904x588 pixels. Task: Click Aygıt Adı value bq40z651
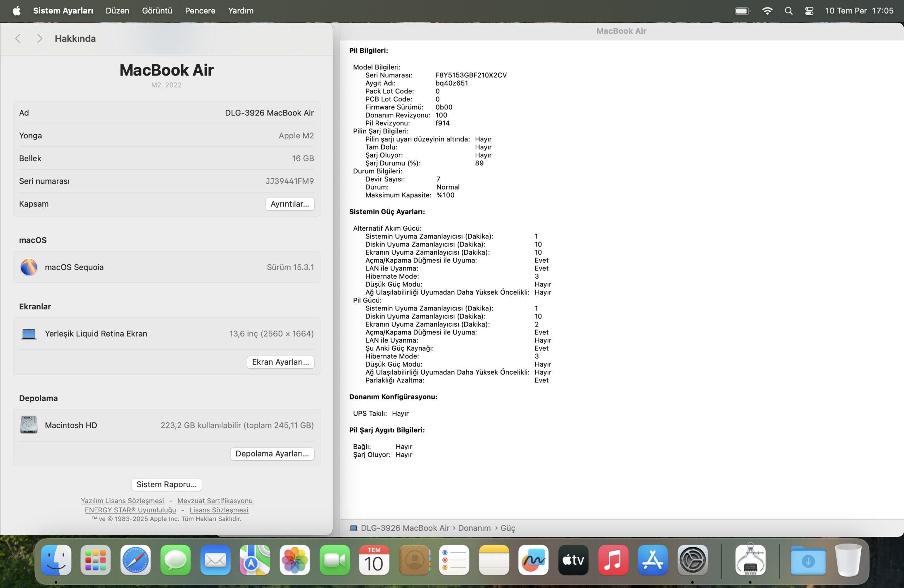[452, 83]
